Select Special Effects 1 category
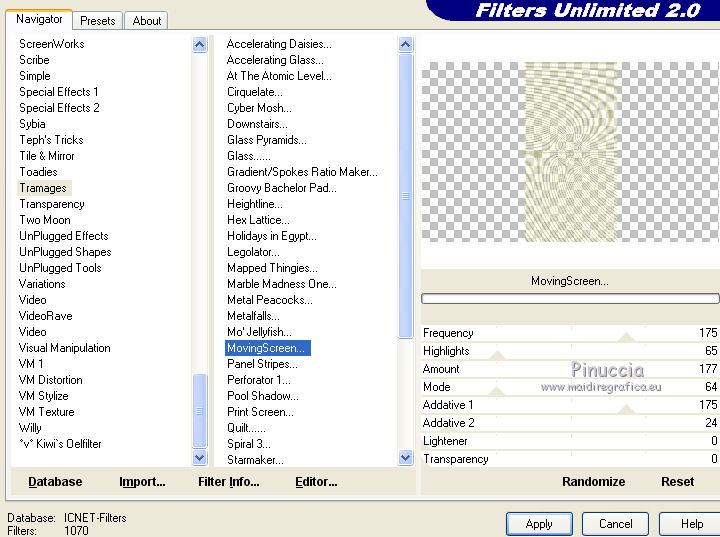Image resolution: width=720 pixels, height=537 pixels. pos(59,92)
